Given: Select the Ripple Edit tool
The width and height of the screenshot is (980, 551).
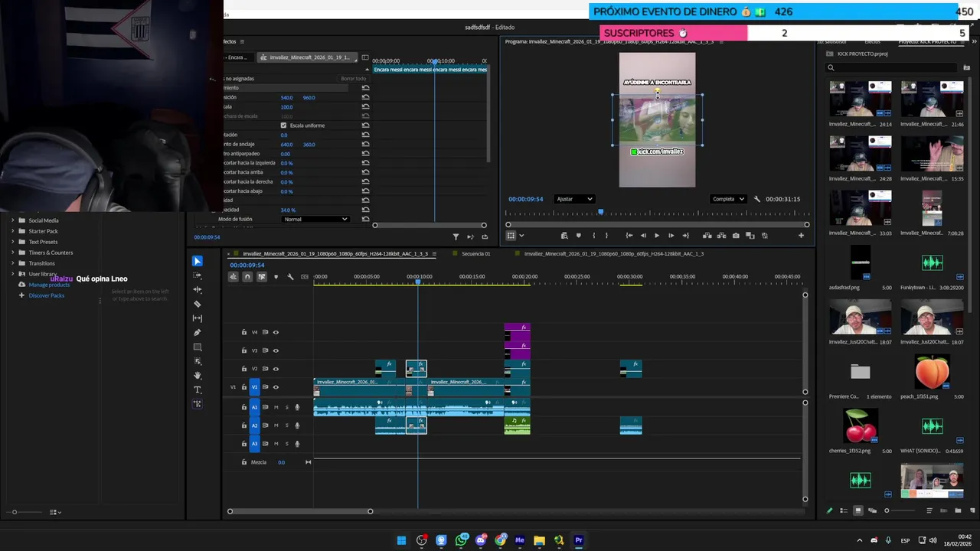Looking at the screenshot, I should point(197,290).
